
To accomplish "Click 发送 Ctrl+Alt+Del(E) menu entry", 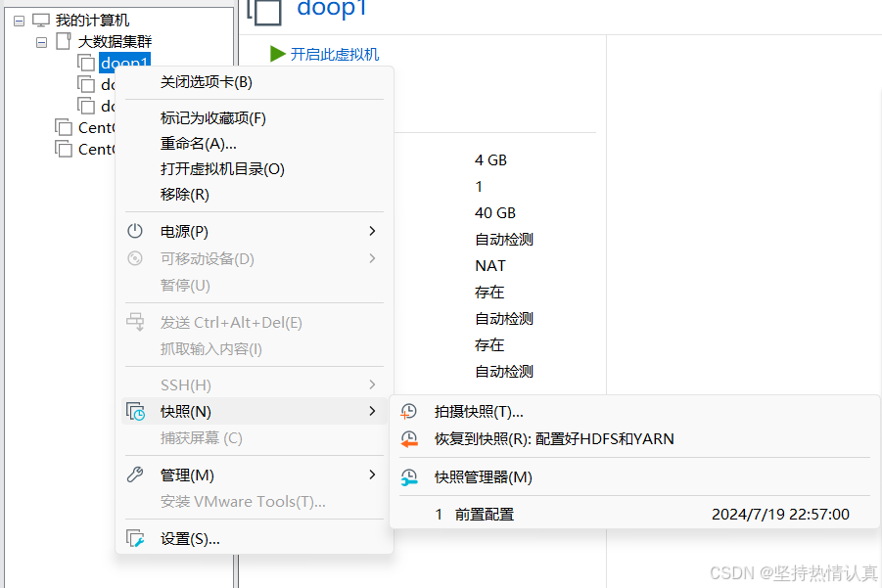I will click(255, 322).
